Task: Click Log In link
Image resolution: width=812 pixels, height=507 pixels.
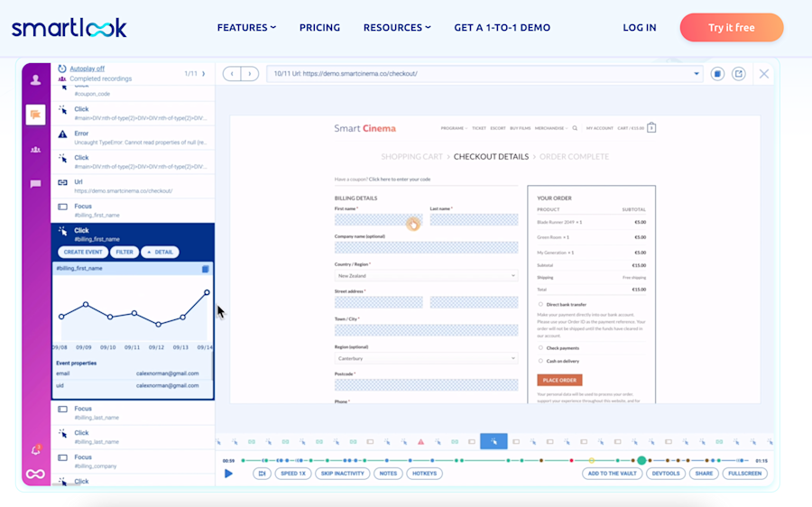Action: [640, 27]
